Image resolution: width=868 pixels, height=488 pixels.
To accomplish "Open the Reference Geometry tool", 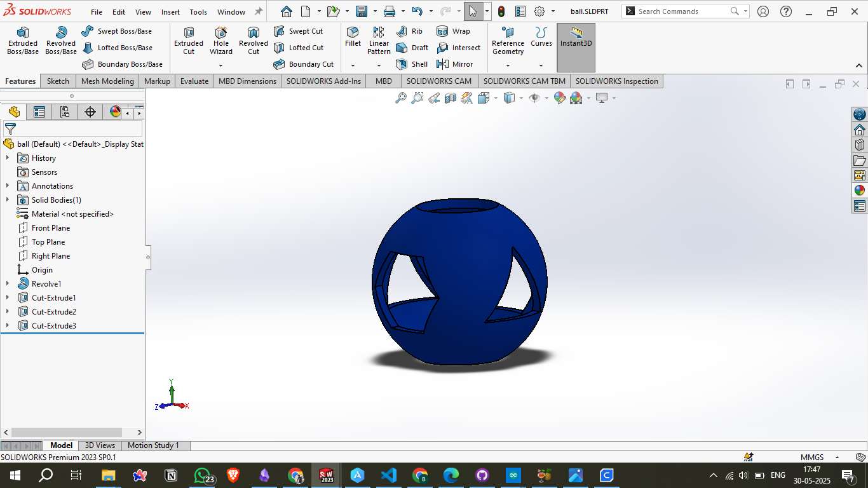I will click(x=508, y=41).
